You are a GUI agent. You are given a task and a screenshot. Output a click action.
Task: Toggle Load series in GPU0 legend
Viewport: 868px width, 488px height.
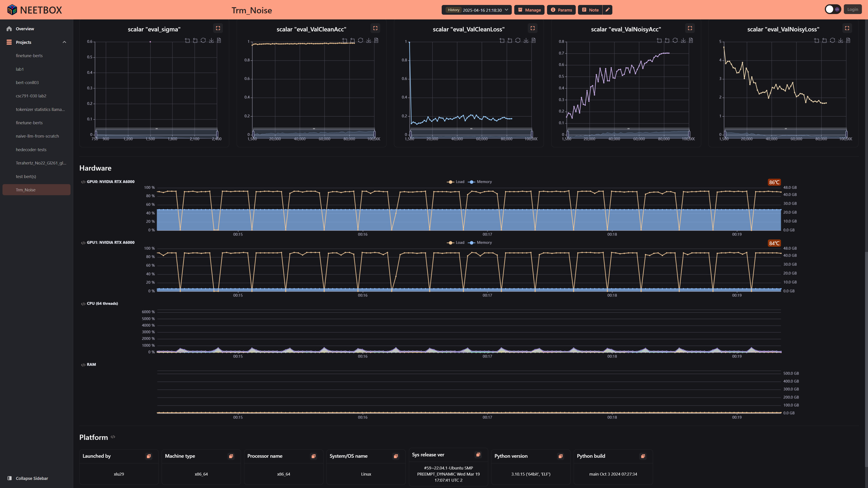455,182
